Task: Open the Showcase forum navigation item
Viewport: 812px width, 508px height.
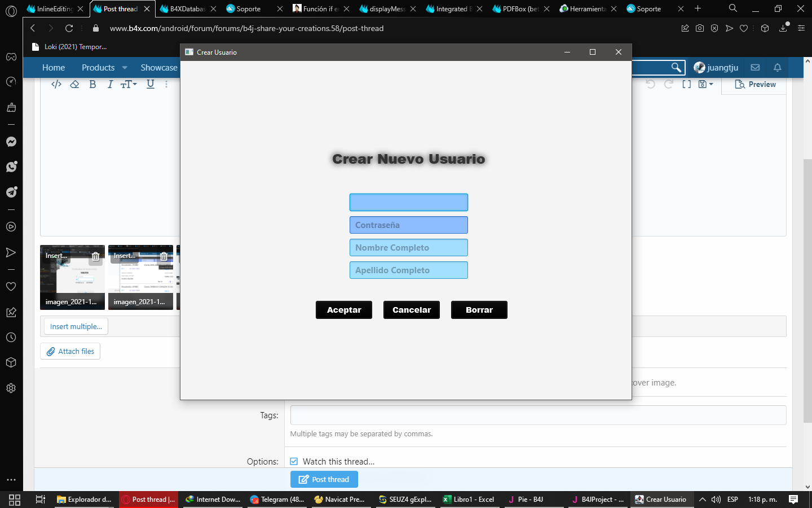Action: pos(159,68)
